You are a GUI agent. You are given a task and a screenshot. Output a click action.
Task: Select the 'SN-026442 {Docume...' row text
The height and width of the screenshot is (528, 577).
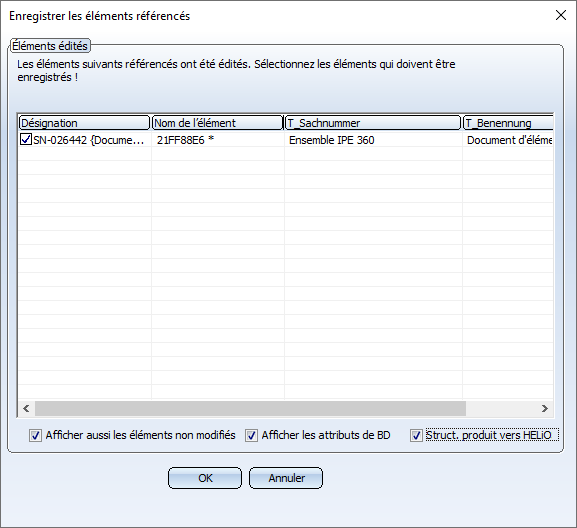click(x=89, y=140)
